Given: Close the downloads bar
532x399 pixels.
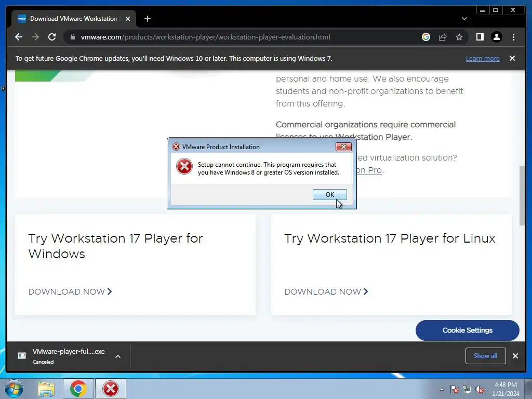Looking at the screenshot, I should (515, 355).
